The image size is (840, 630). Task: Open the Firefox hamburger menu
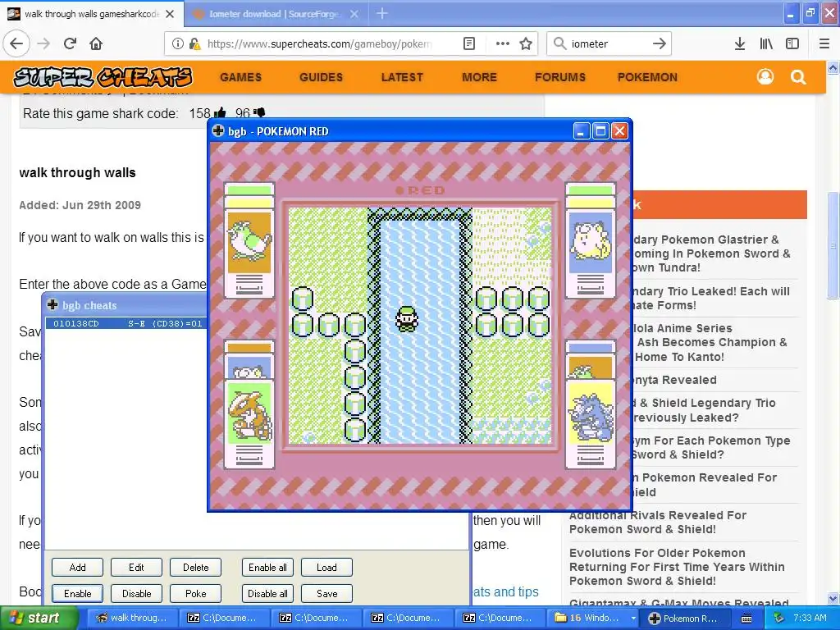(824, 43)
